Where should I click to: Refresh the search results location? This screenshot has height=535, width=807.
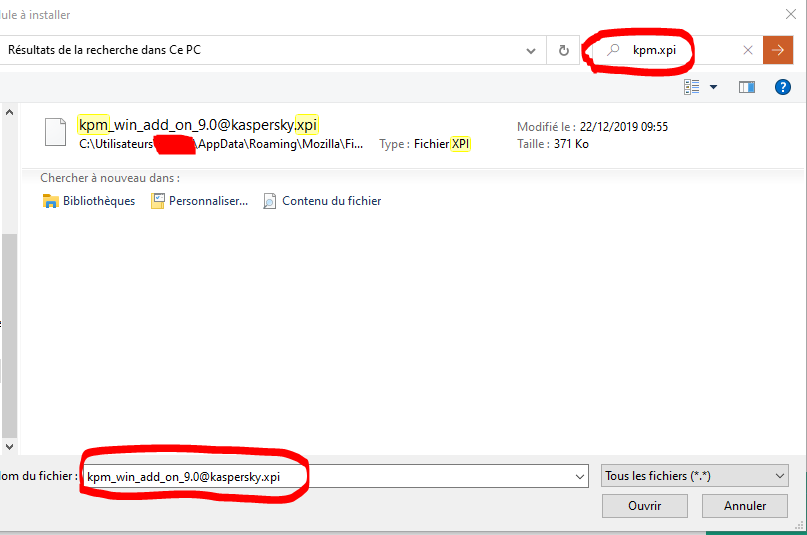click(564, 50)
